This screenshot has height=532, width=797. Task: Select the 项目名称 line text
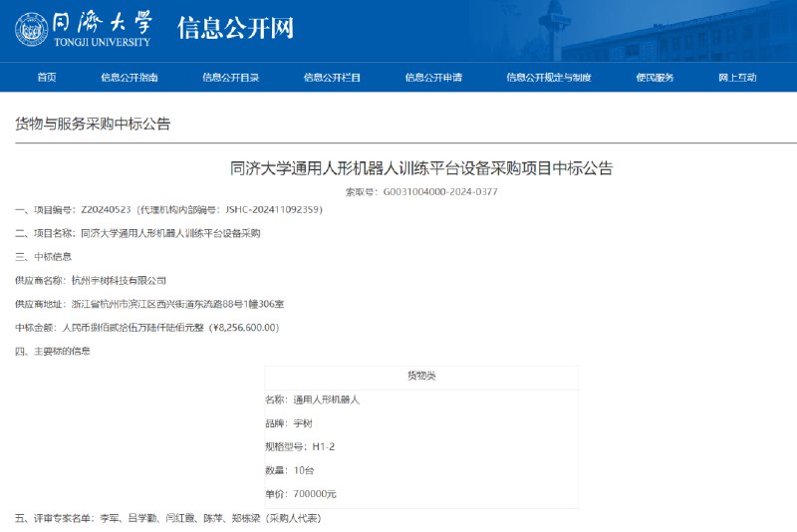tap(137, 233)
